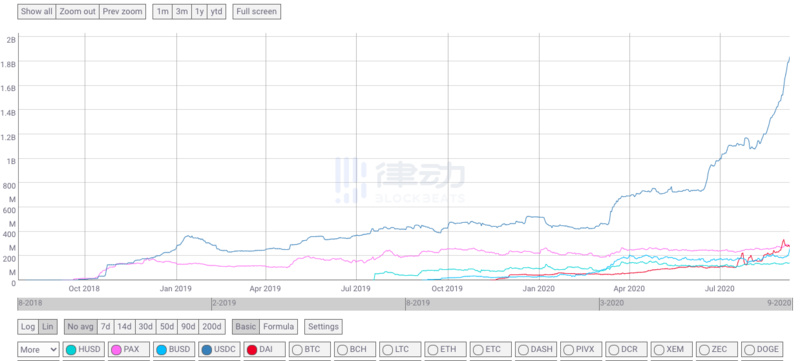
Task: Click the Zoom out button
Action: click(x=78, y=12)
